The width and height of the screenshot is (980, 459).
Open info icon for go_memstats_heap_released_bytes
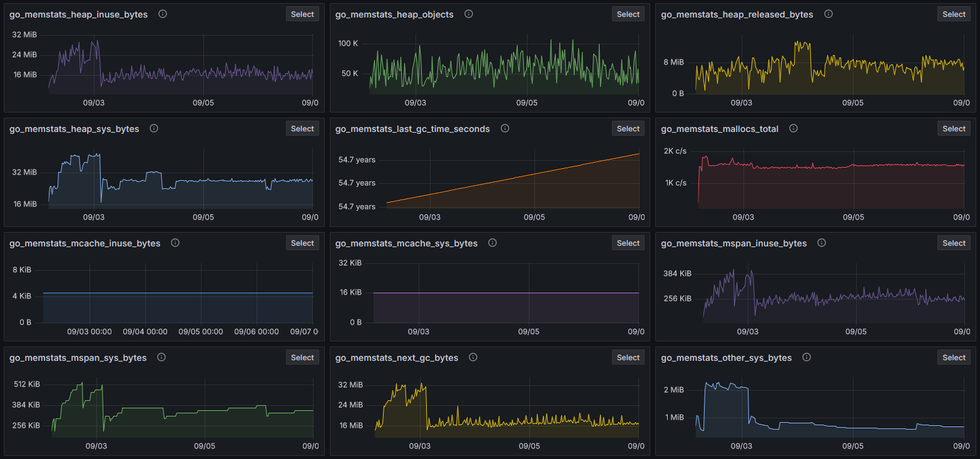pos(829,14)
